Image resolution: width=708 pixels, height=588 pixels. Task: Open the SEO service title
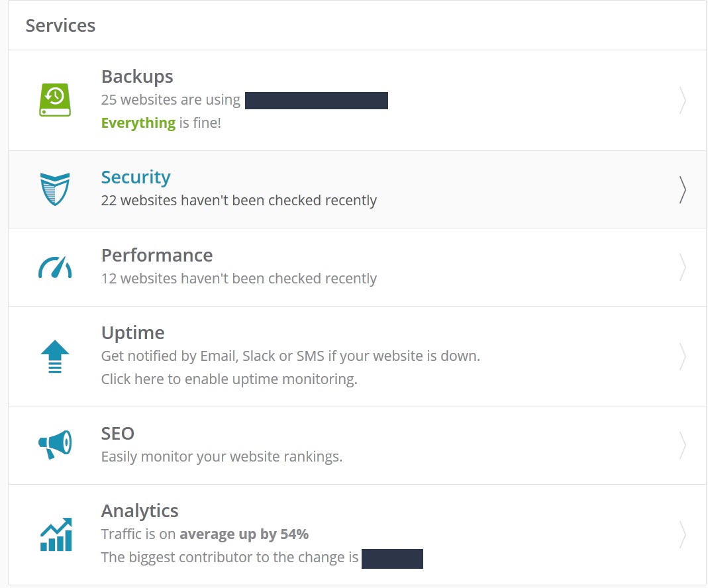(118, 434)
